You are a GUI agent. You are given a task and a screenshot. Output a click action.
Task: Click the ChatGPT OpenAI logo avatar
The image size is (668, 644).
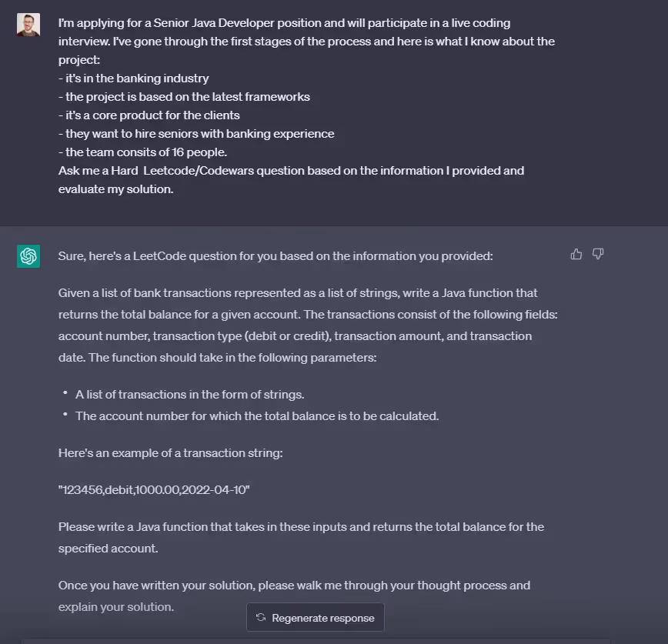pyautogui.click(x=28, y=255)
